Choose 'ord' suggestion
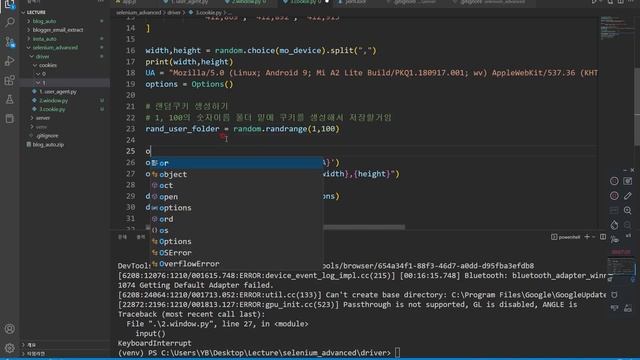This screenshot has height=360, width=640. [x=237, y=219]
